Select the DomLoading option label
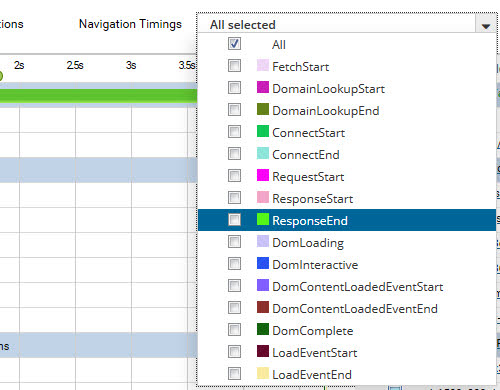Viewport: 500px width, 390px height. pos(308,243)
